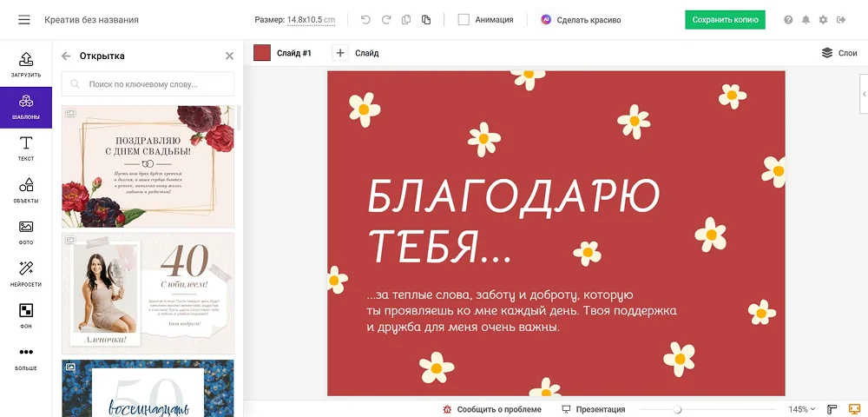Click the redo arrow icon
The width and height of the screenshot is (868, 417).
pyautogui.click(x=385, y=20)
